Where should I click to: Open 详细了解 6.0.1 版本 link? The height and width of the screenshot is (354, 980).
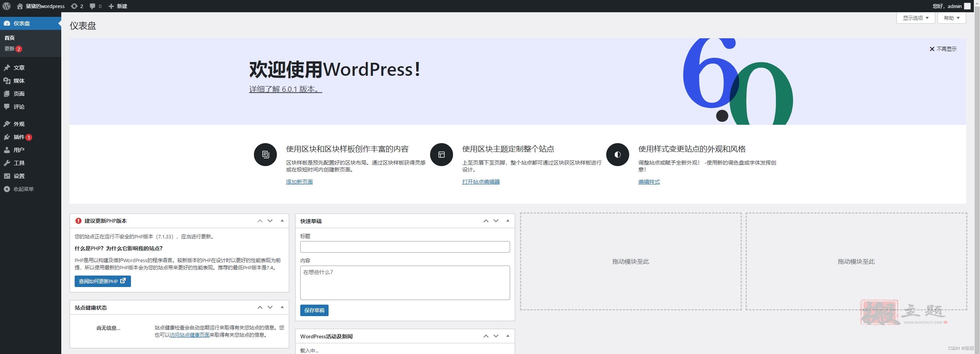point(286,89)
